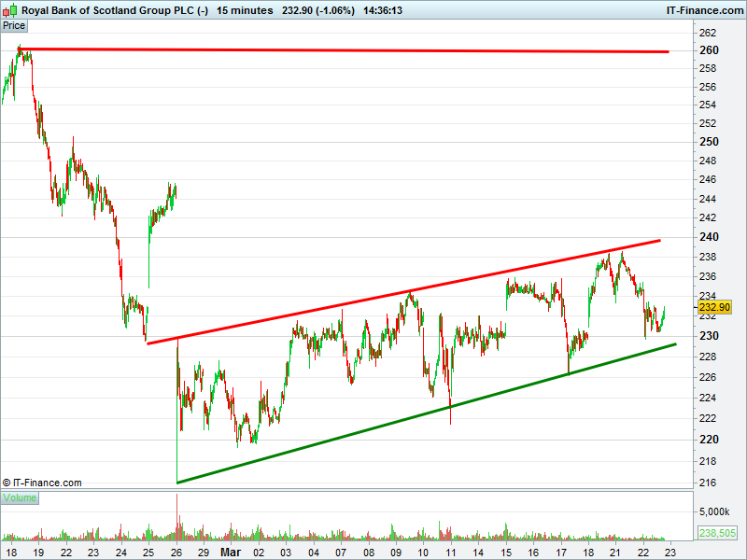
Task: Open the Price panel label button
Action: [14, 26]
